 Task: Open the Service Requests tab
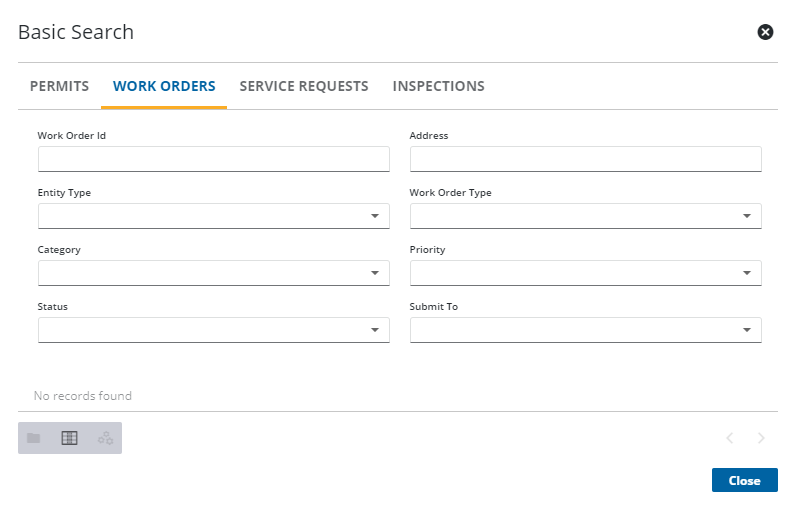[304, 86]
